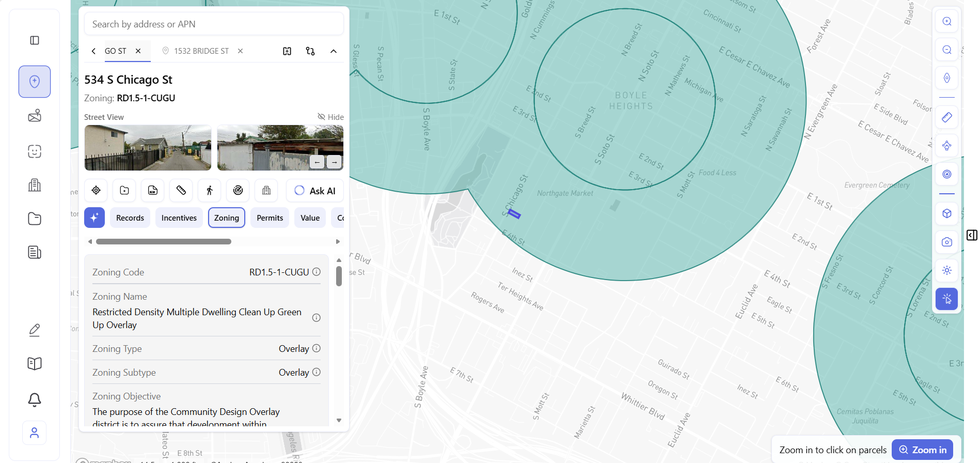The height and width of the screenshot is (463, 980).
Task: Toggle the left sidebar panel icon
Action: tap(35, 40)
